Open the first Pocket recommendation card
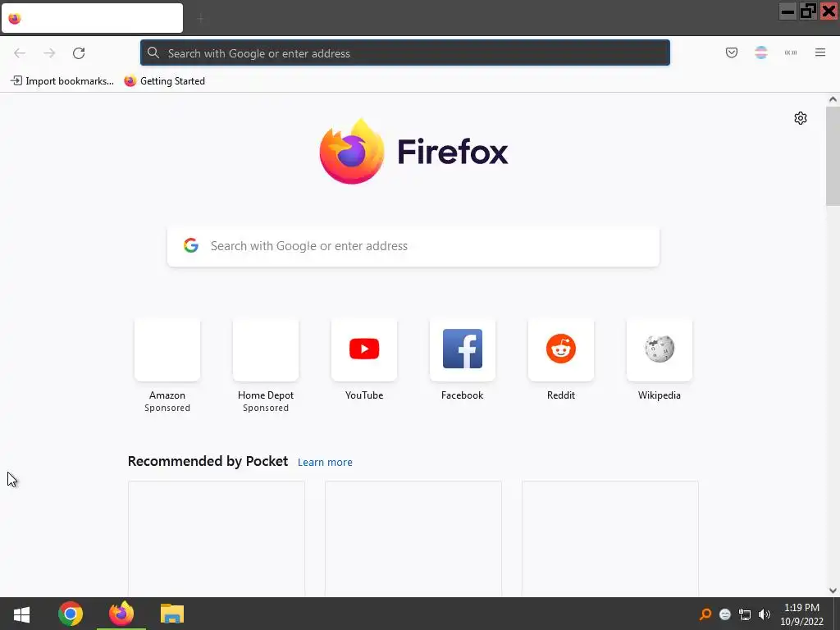The height and width of the screenshot is (630, 840). pos(217,538)
